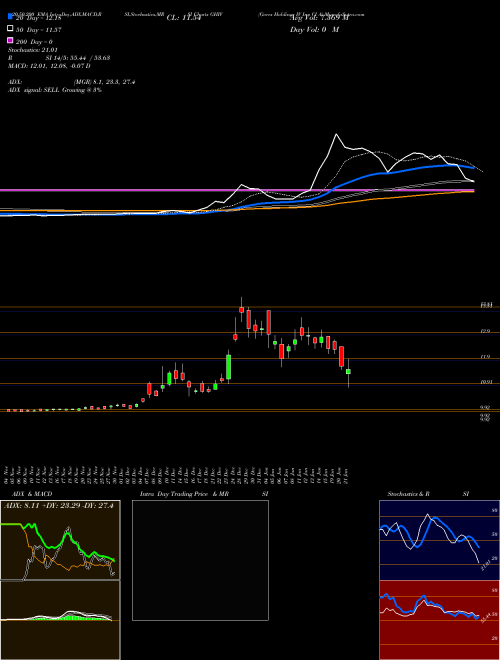Open the ADX & MACD indicator panel
The height and width of the screenshot is (660, 500).
(x=60, y=540)
